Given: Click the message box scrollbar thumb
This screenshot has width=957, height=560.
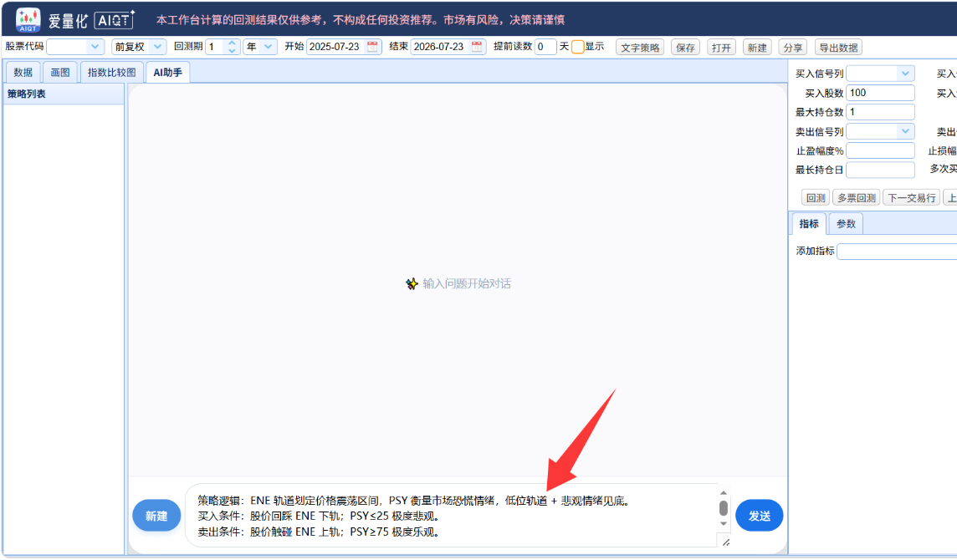Looking at the screenshot, I should pos(724,507).
